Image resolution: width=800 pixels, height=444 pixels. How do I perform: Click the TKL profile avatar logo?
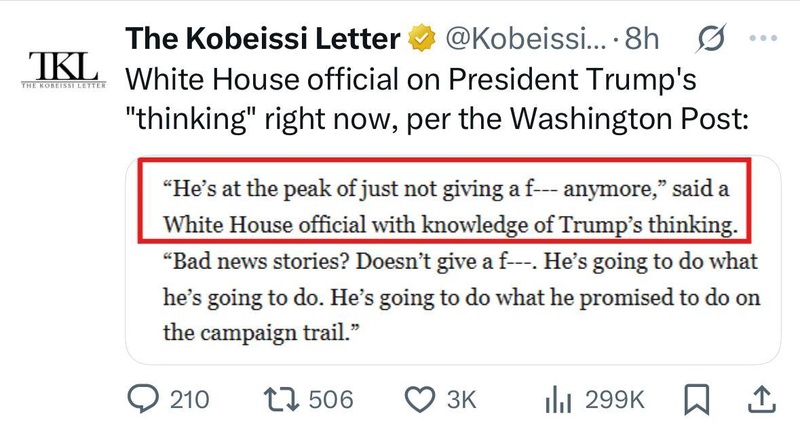point(64,69)
